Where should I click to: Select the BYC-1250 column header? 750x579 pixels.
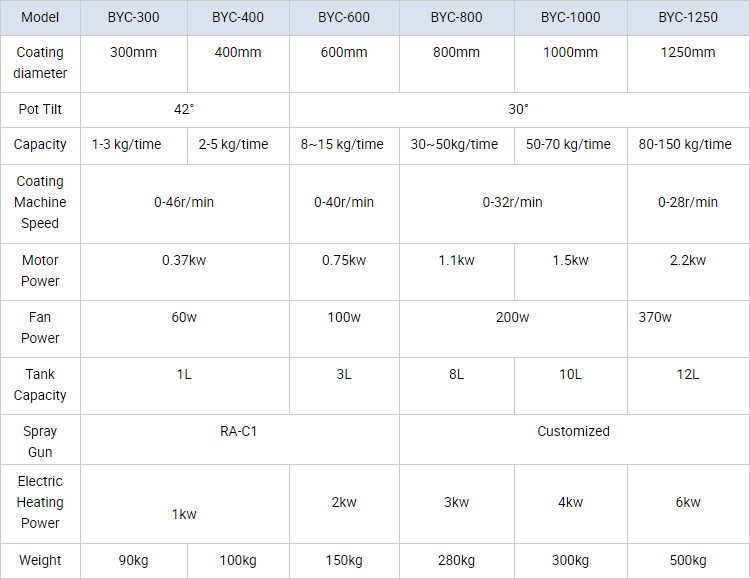click(x=687, y=18)
